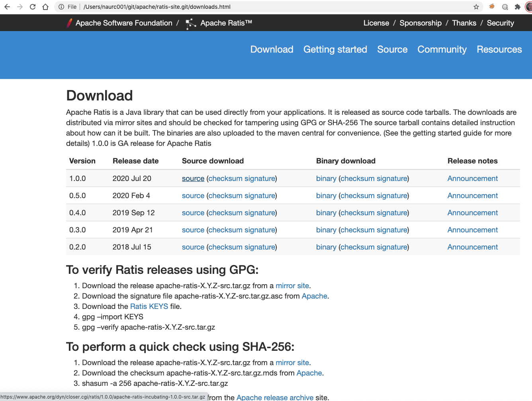Reload the page with the refresh icon

tap(33, 7)
